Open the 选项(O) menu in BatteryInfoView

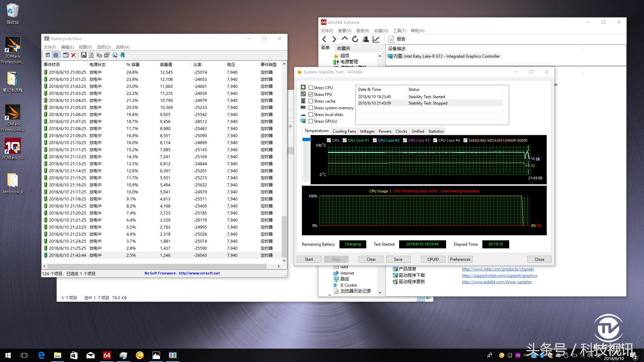pos(104,47)
